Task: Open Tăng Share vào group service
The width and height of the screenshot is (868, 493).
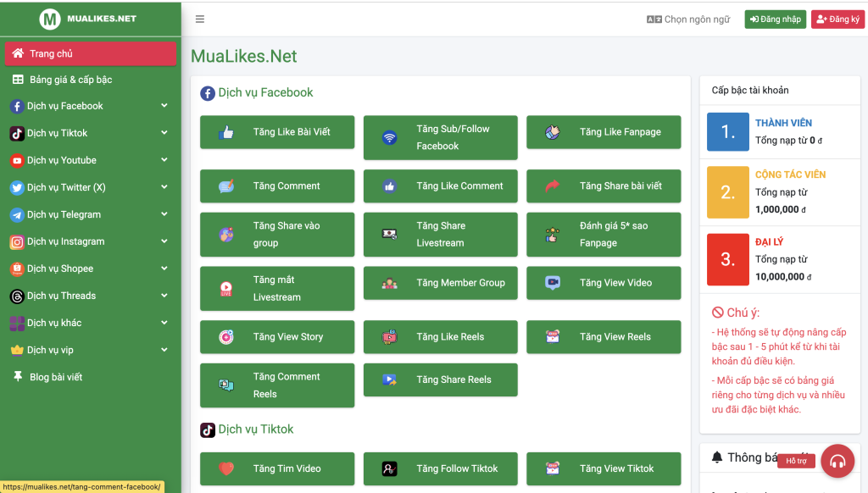Action: pyautogui.click(x=277, y=235)
